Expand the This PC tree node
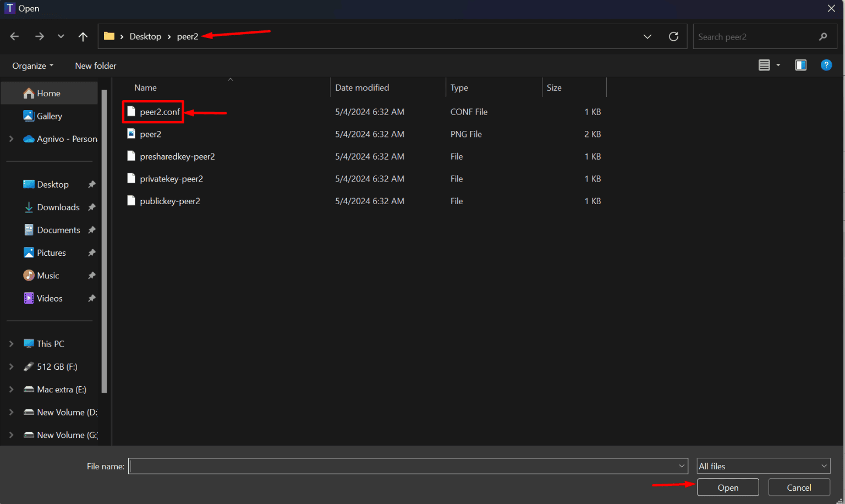The height and width of the screenshot is (504, 845). (x=11, y=343)
